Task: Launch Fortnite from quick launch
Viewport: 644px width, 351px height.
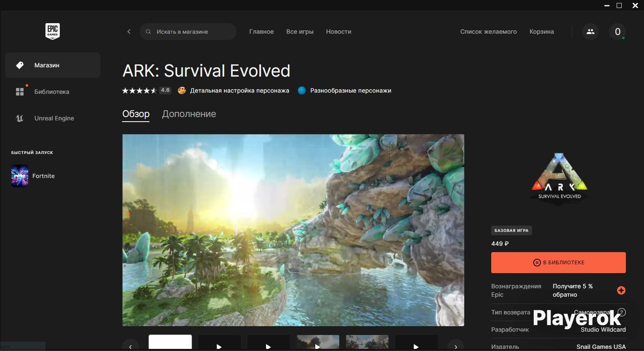Action: pos(43,176)
